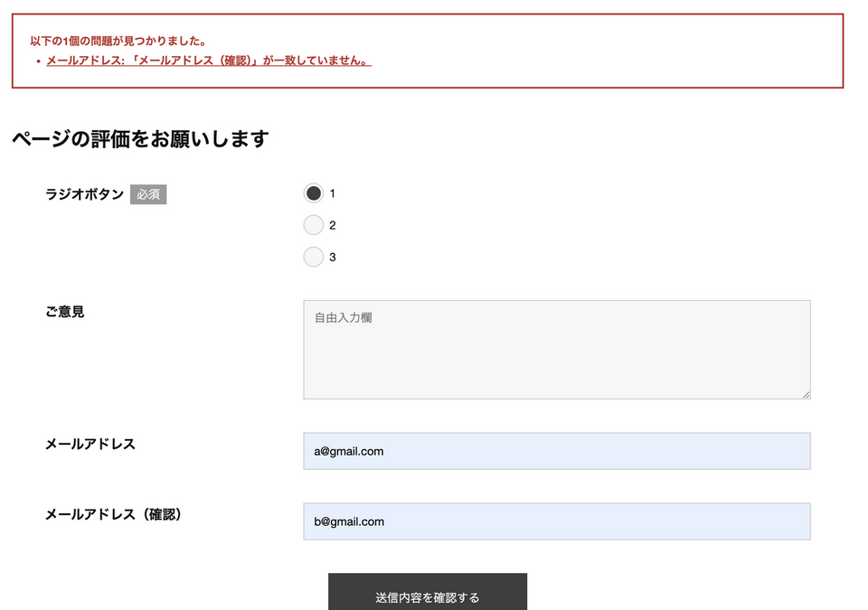This screenshot has width=868, height=610.
Task: Click the "3" label text beside the radio
Action: click(333, 258)
